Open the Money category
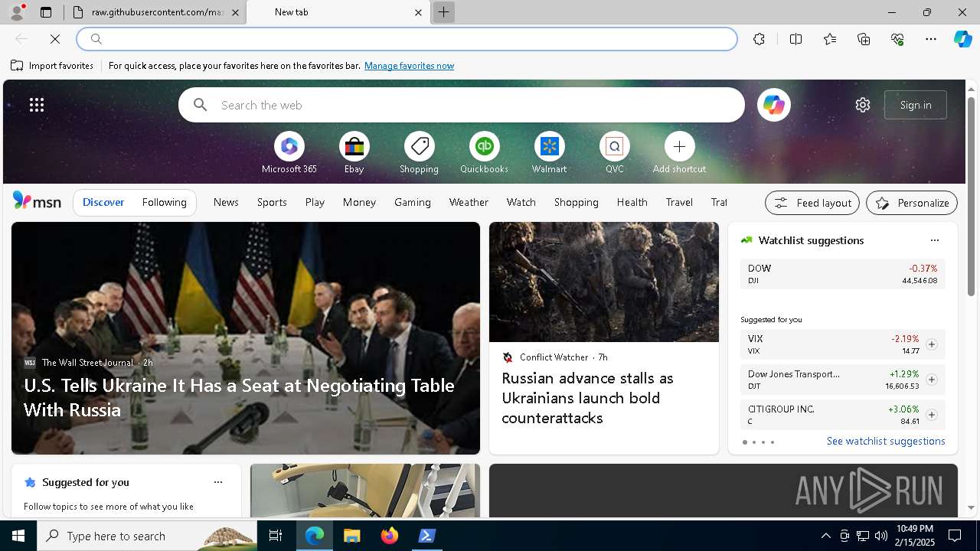The image size is (980, 551). (x=359, y=202)
